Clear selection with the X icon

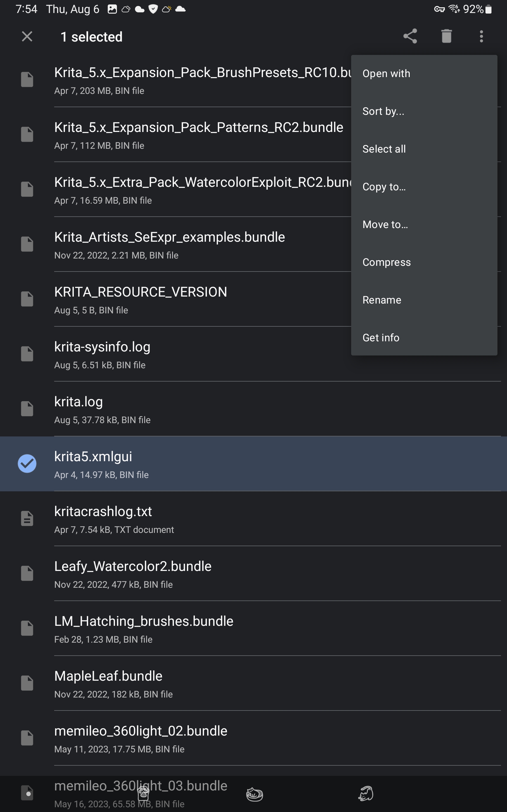27,36
